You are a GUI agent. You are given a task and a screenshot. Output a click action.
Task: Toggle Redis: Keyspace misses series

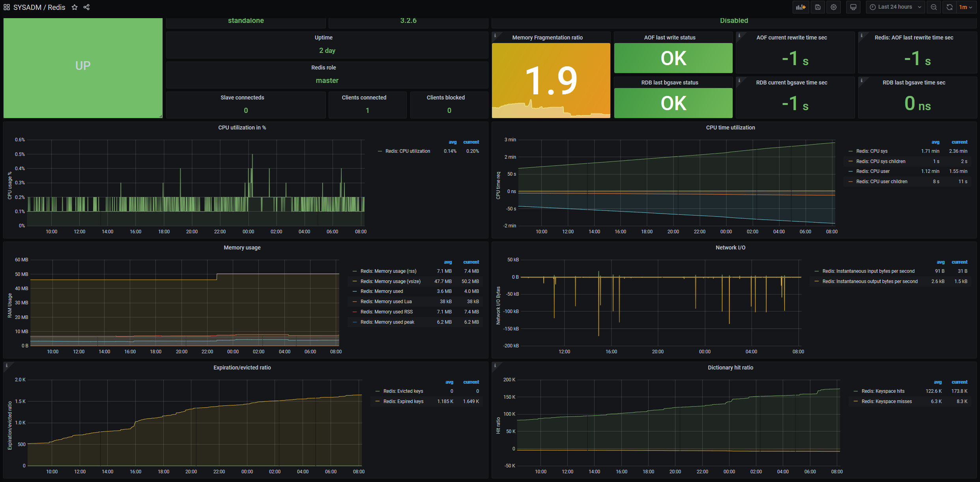pos(886,401)
